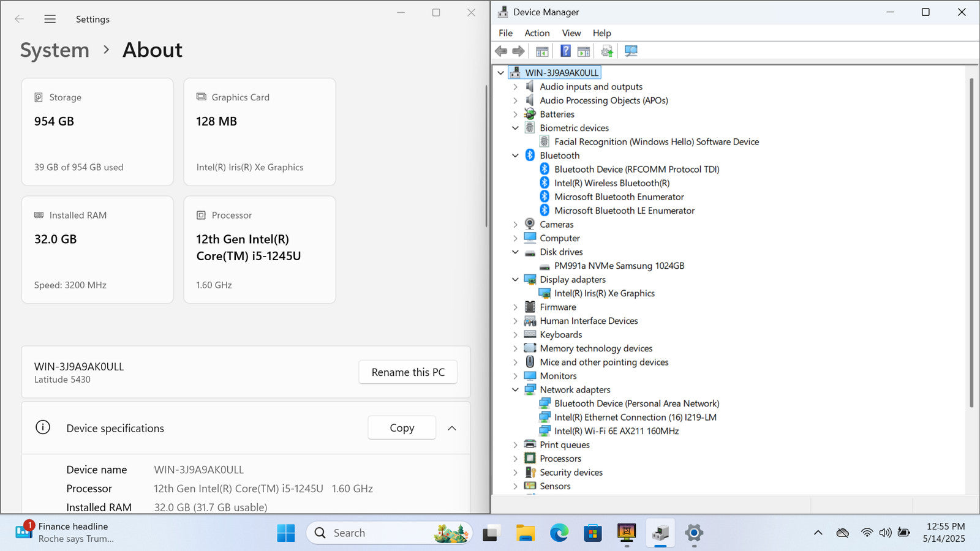The height and width of the screenshot is (551, 980).
Task: Click Show/Hide Action Pane toolbar icon
Action: click(x=584, y=51)
